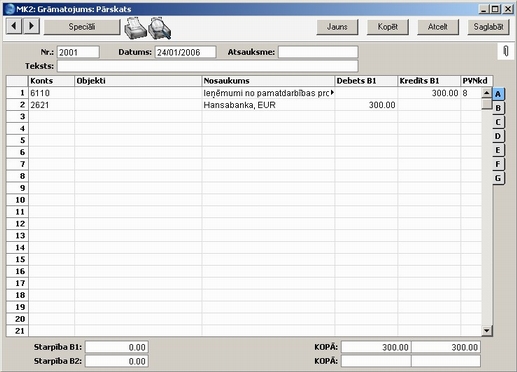The width and height of the screenshot is (517, 372).
Task: Click the Kopēt button
Action: click(x=387, y=27)
